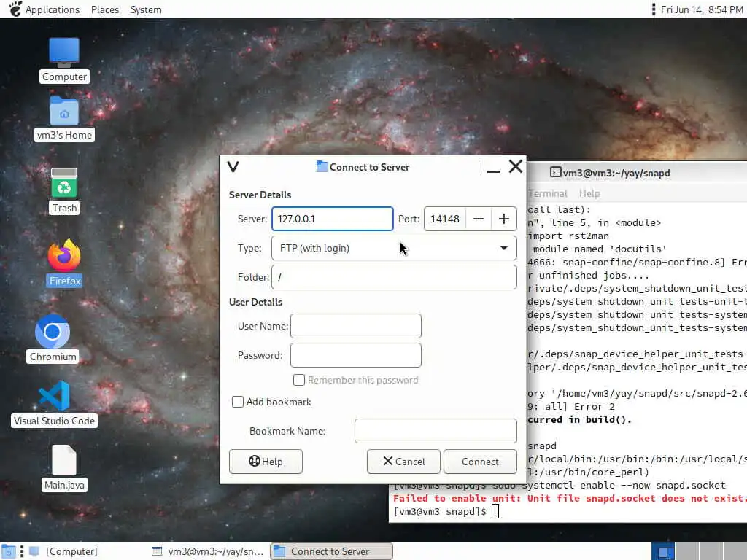Click the show desktop icon in bottom panel
Viewport: 747px width, 560px height.
pos(8,551)
